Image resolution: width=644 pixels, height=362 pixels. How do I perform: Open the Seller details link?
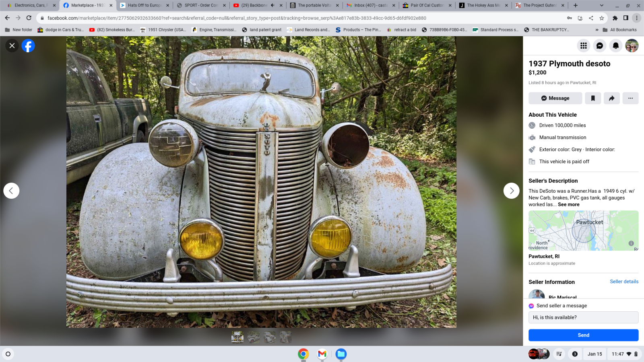pos(624,282)
